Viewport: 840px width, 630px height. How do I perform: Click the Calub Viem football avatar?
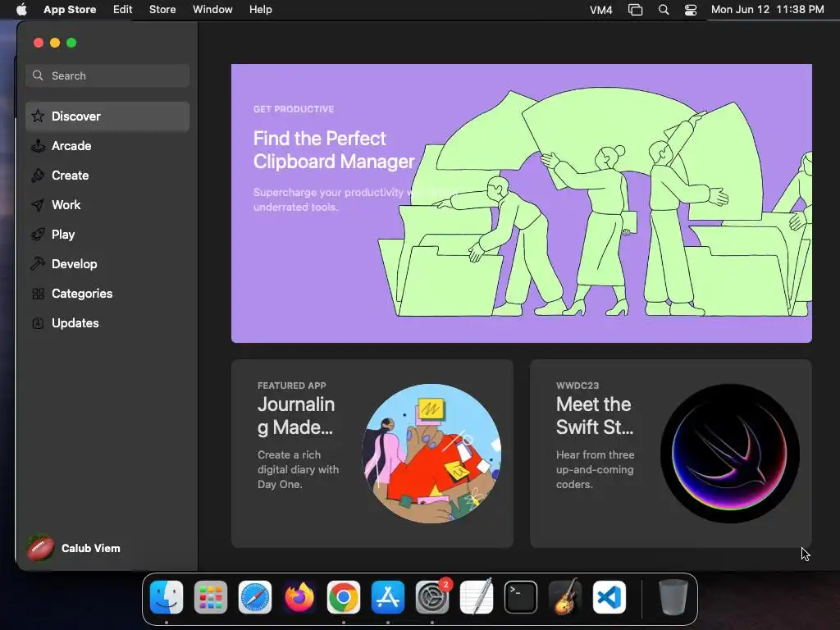pyautogui.click(x=41, y=548)
